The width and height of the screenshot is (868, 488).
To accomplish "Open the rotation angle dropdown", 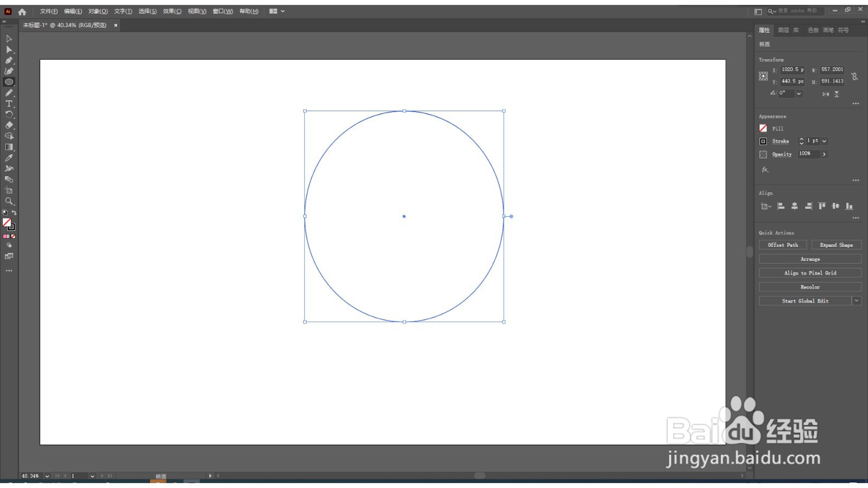I will click(x=799, y=94).
